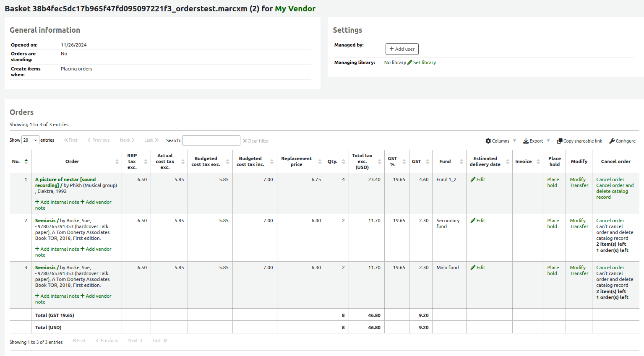Transfer order 1

(x=579, y=185)
